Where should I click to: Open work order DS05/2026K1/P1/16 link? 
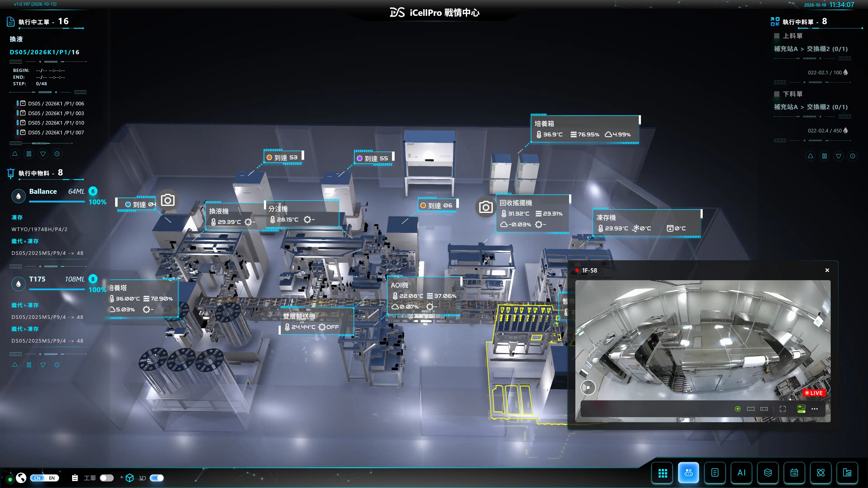pyautogui.click(x=45, y=52)
